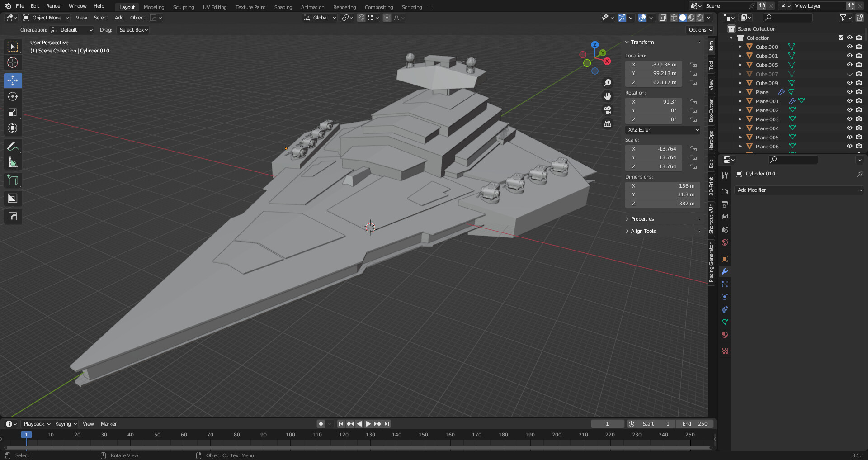Click the Marker timeline menu
Image resolution: width=868 pixels, height=460 pixels.
[108, 424]
